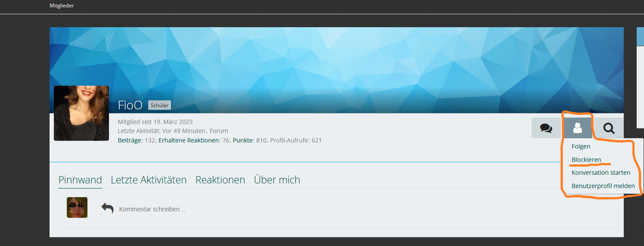Open the Letzte Aktivitäten tab
The height and width of the screenshot is (246, 644).
(149, 180)
